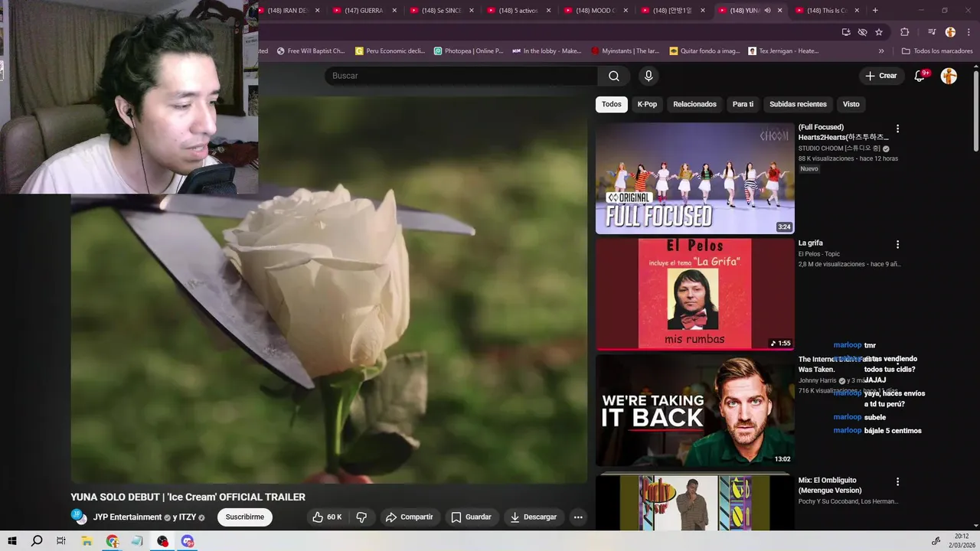Viewport: 980px width, 551px height.
Task: Click the Compartir button
Action: 410,517
